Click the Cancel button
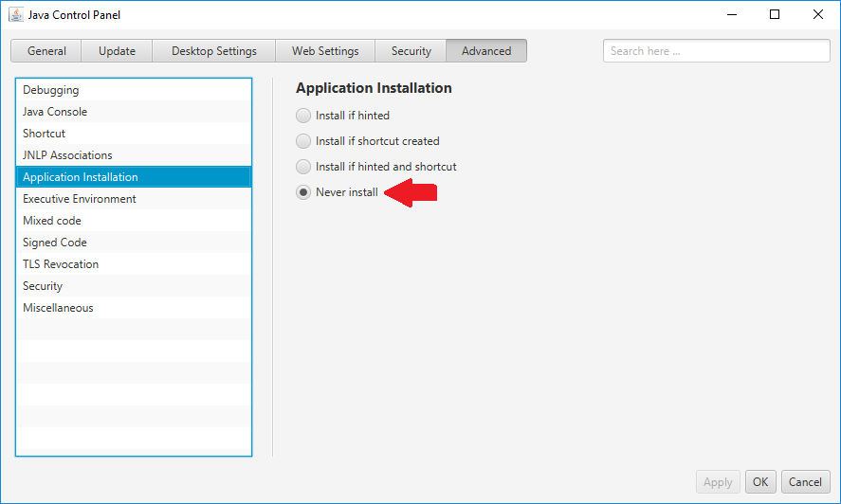The image size is (841, 504). coord(805,482)
